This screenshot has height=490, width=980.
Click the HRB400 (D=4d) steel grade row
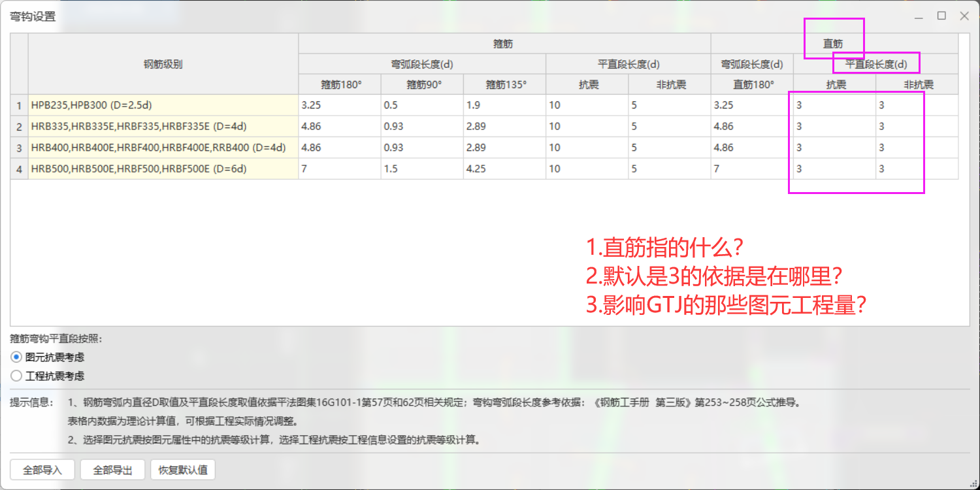[x=163, y=148]
